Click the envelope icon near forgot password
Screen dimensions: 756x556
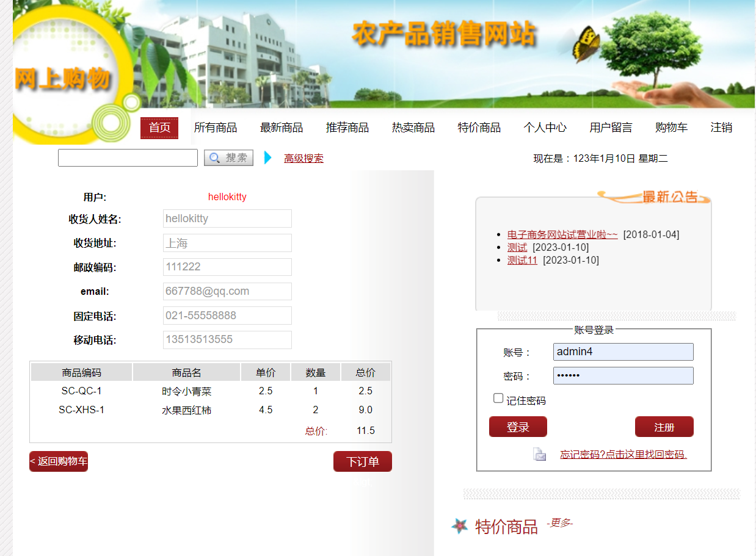539,454
